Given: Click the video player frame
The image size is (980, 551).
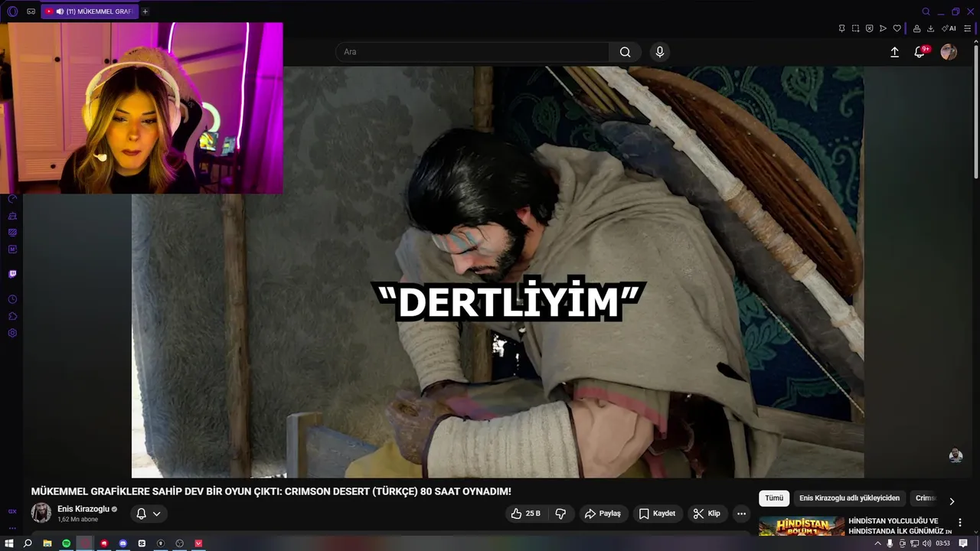Looking at the screenshot, I should (498, 272).
